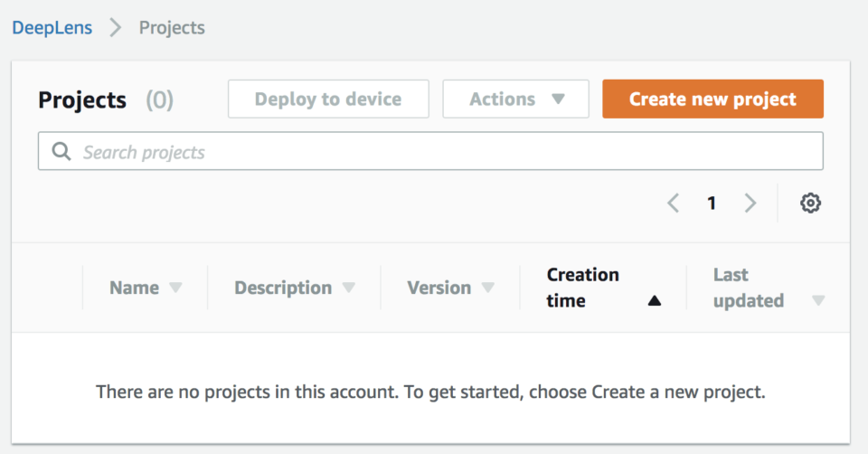Viewport: 868px width, 454px height.
Task: Click the Last updated column header
Action: click(749, 288)
